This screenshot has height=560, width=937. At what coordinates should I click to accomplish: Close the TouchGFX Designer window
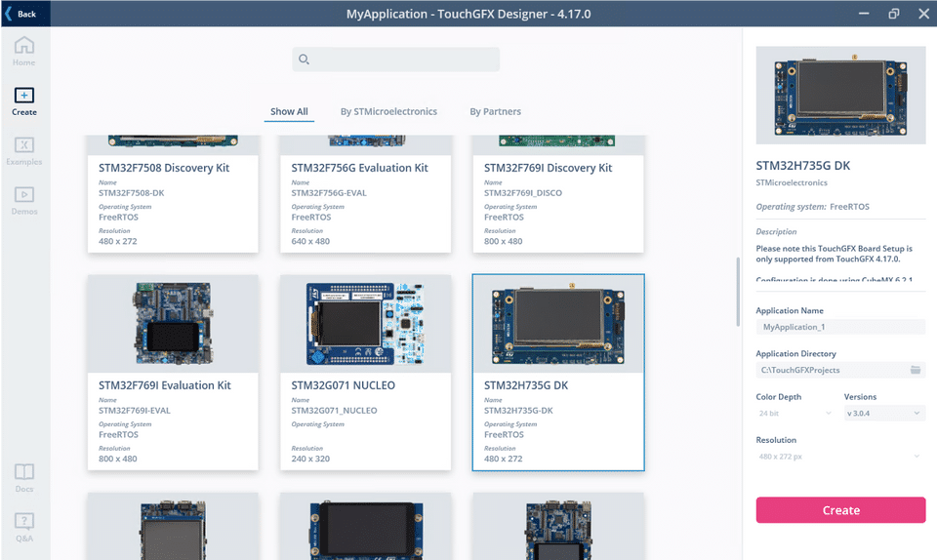924,13
